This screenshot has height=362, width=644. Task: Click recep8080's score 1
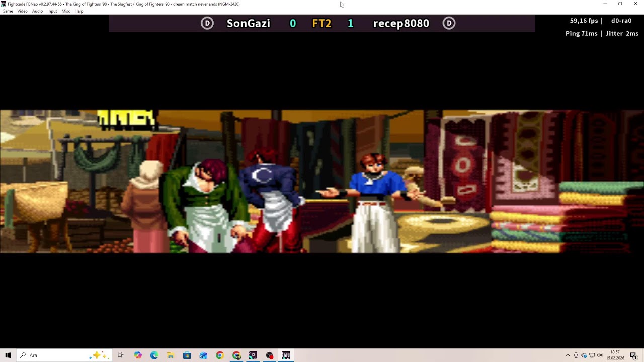point(351,23)
